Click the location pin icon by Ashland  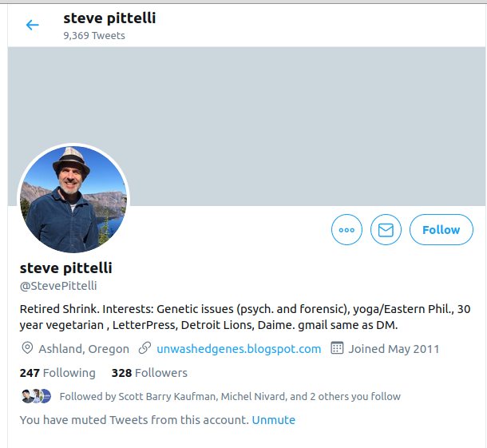point(27,348)
